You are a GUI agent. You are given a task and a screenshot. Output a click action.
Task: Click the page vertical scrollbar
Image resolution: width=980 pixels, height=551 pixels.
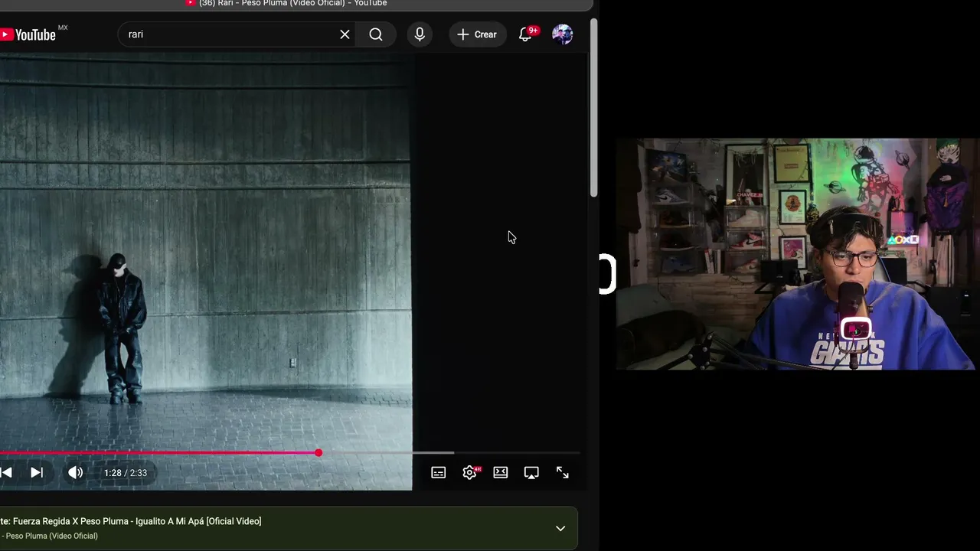coord(593,107)
